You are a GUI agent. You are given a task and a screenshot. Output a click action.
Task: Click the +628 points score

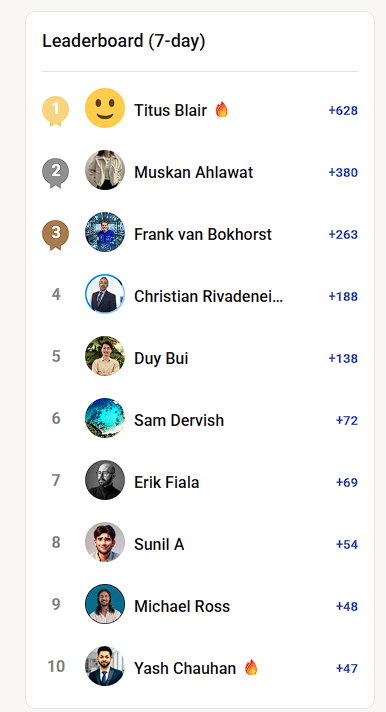point(343,110)
